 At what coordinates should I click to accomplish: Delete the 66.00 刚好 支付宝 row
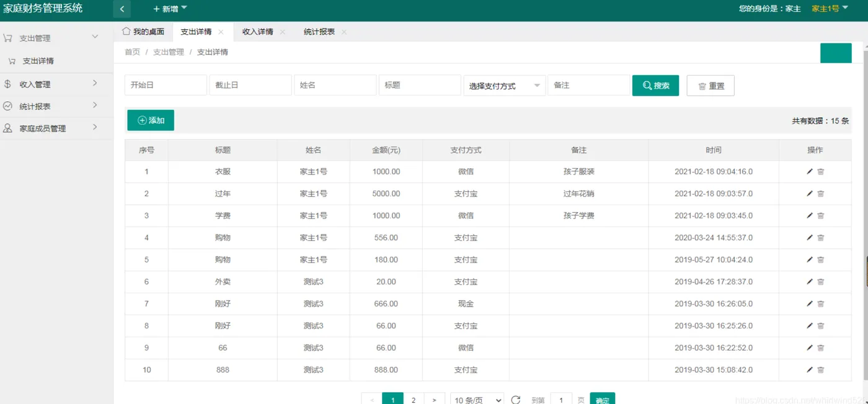pos(821,326)
